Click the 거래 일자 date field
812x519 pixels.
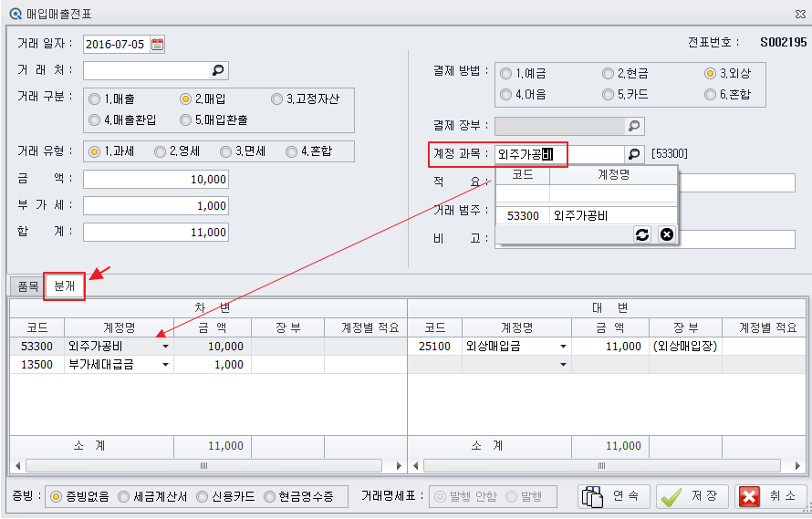coord(117,44)
